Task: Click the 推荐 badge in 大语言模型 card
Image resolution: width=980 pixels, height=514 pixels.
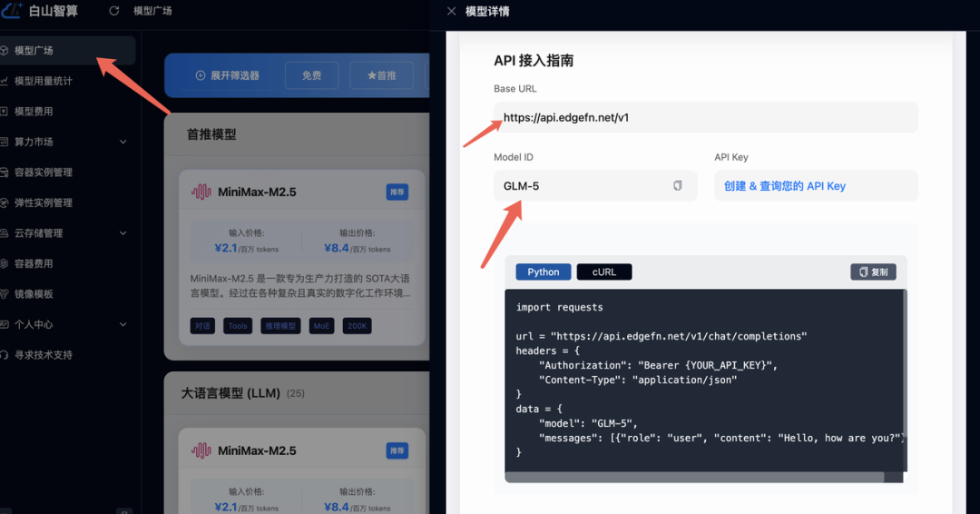Action: 397,450
